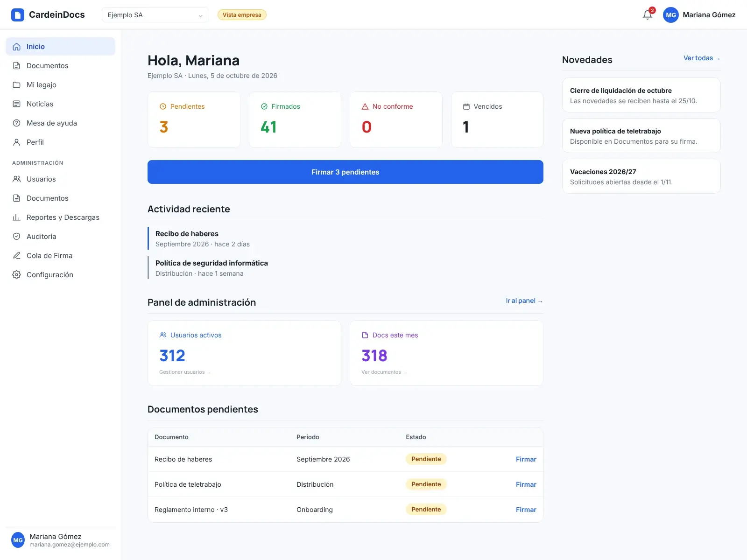Click Gestionar usuarios link

pyautogui.click(x=185, y=372)
